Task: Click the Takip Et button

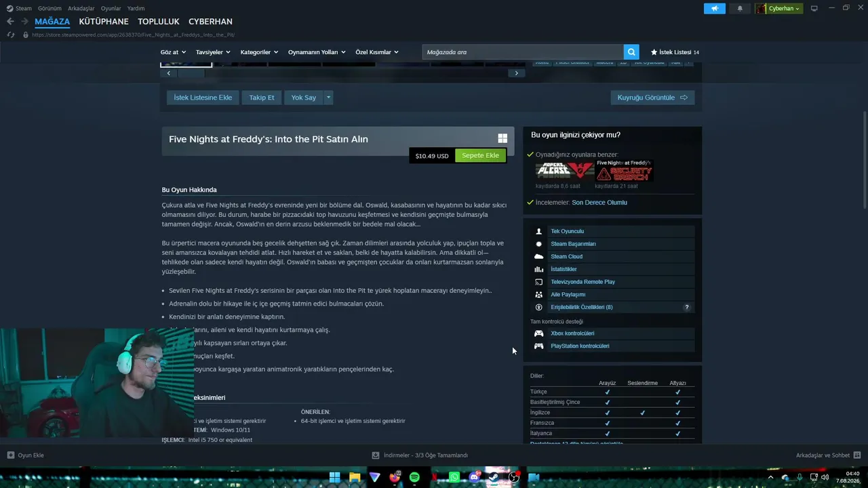Action: click(x=262, y=98)
